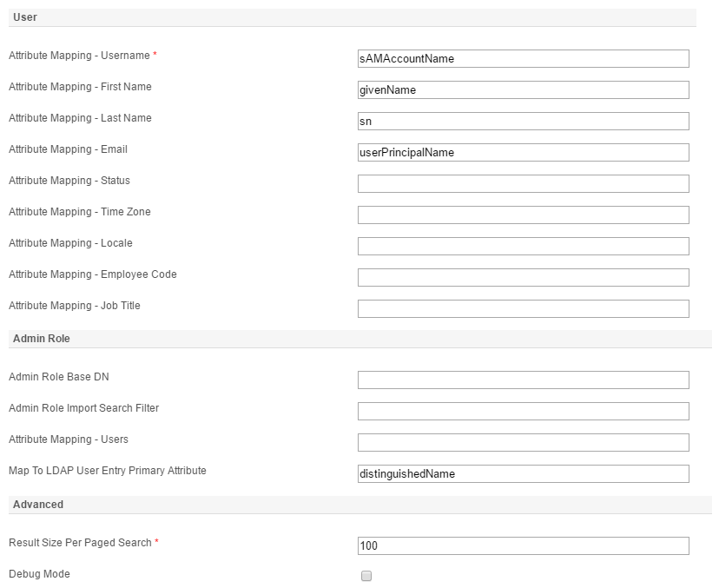Select the Locale attribute mapping field

(523, 247)
